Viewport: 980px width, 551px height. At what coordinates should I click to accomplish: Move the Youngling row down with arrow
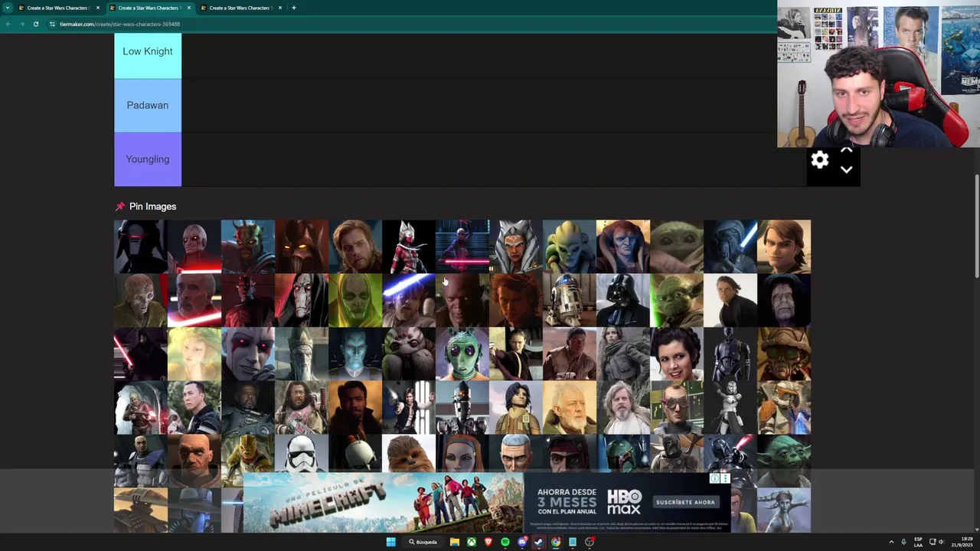point(846,170)
